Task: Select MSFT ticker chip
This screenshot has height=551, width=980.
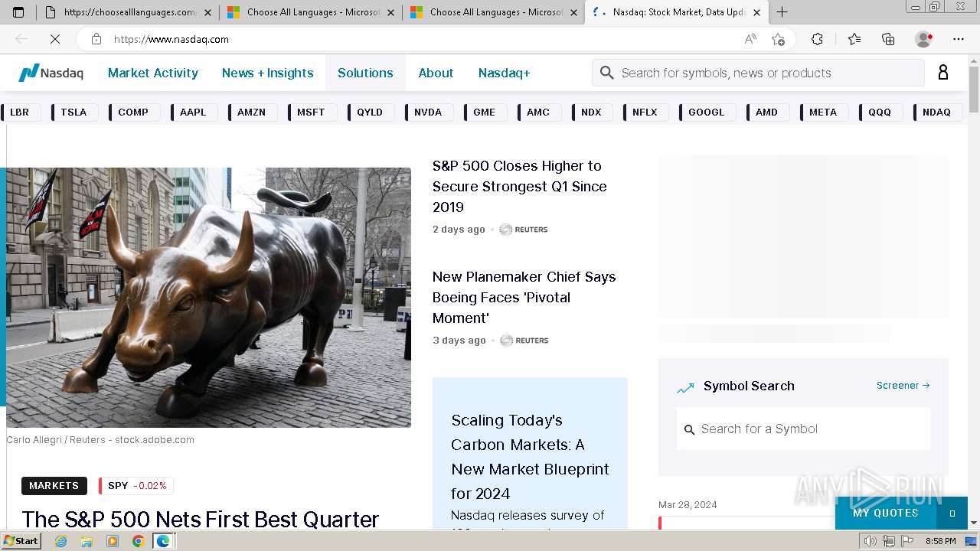Action: tap(311, 112)
